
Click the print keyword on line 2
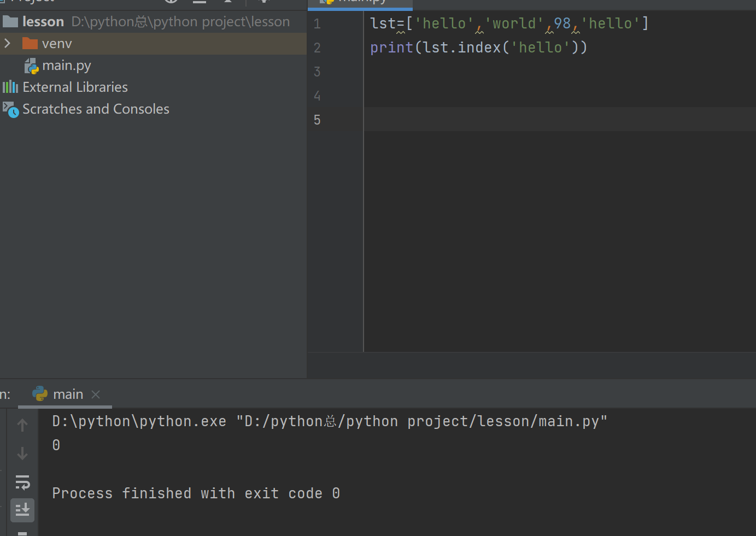[x=391, y=48]
